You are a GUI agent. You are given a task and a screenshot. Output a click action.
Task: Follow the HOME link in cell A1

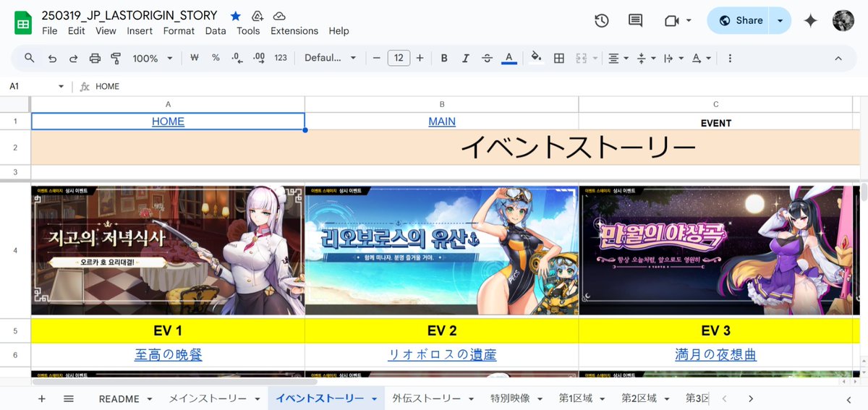(x=168, y=121)
